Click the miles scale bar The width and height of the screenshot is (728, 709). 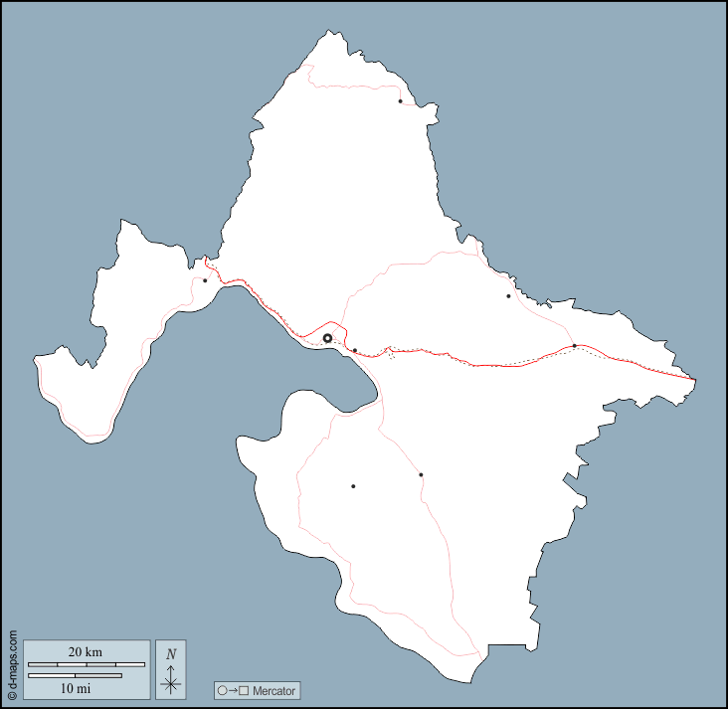point(76,675)
